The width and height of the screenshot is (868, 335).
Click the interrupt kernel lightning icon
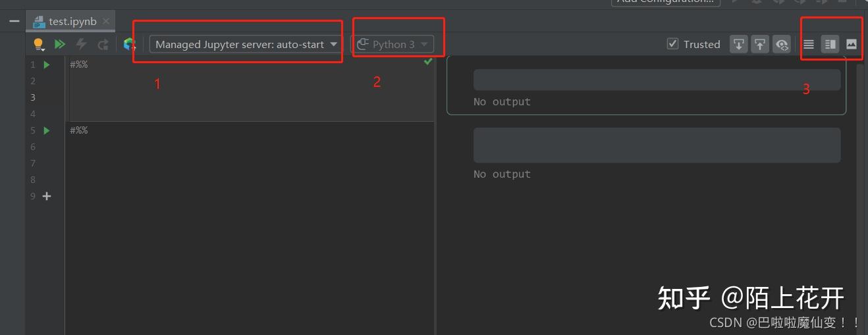(x=82, y=44)
